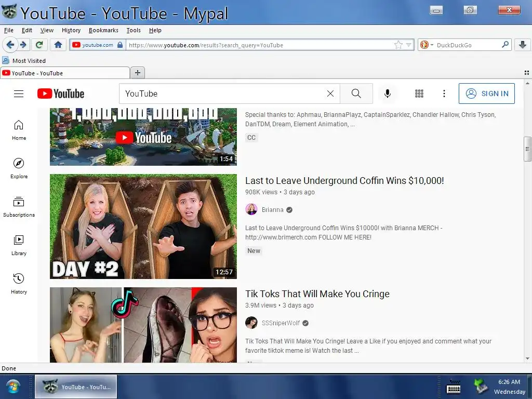Screen dimensions: 532x399
Task: Open the Minecraft YouTube 1:54 video thumbnail
Action: pos(143,137)
